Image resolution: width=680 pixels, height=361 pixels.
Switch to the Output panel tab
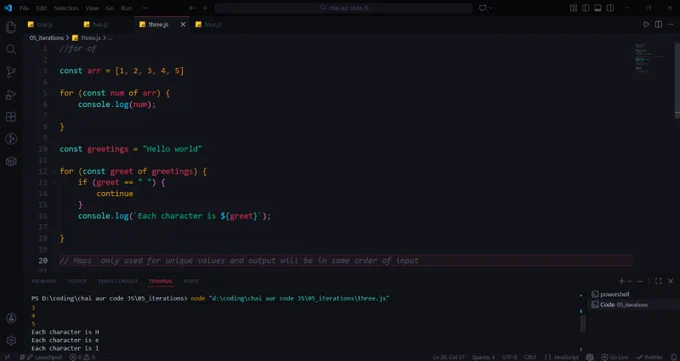point(77,281)
